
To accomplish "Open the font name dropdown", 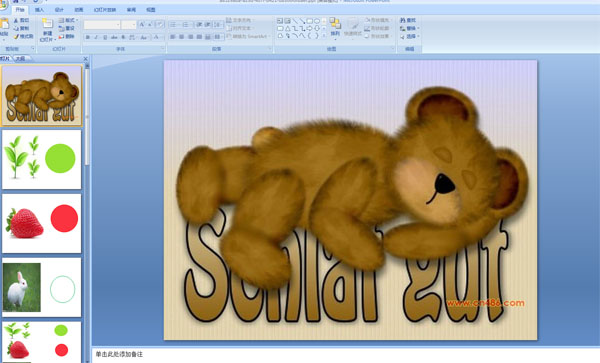I will pyautogui.click(x=102, y=25).
